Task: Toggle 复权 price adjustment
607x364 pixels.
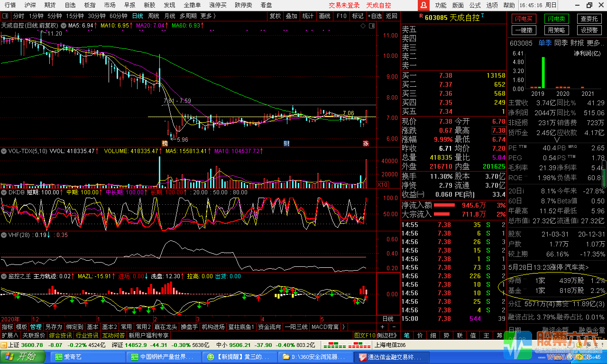Action: click(275, 16)
